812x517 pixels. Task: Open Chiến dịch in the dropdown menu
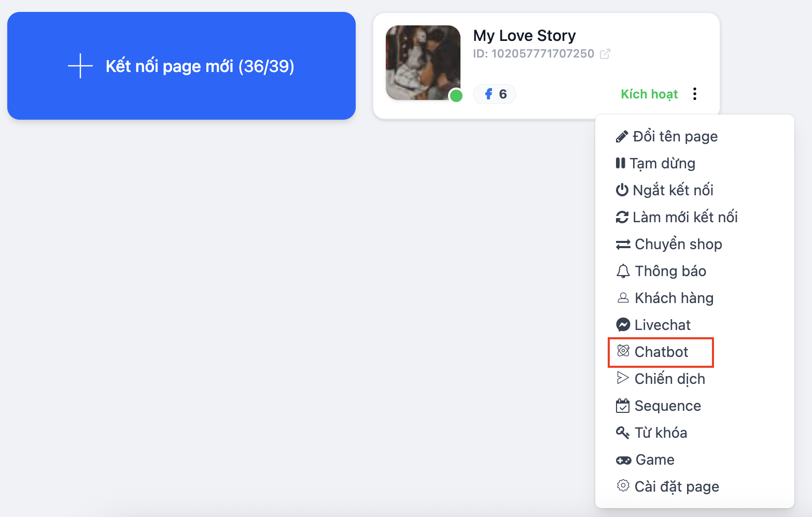click(669, 379)
